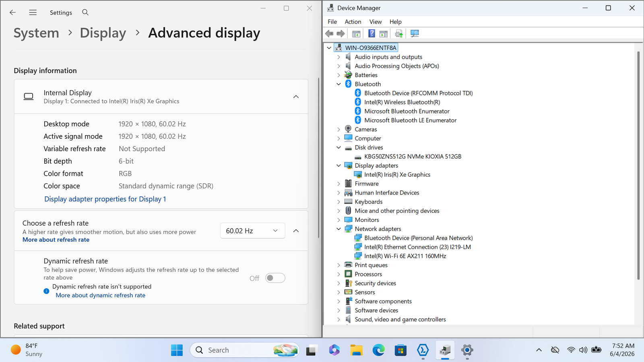Open Task View from the taskbar
Screen dimensions: 644x362
tap(311, 350)
